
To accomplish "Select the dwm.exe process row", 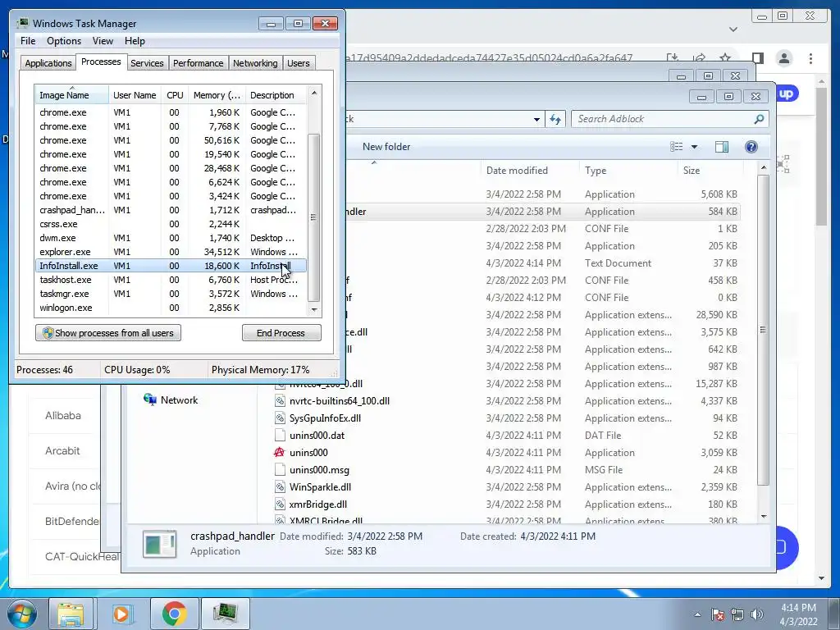I will point(171,238).
